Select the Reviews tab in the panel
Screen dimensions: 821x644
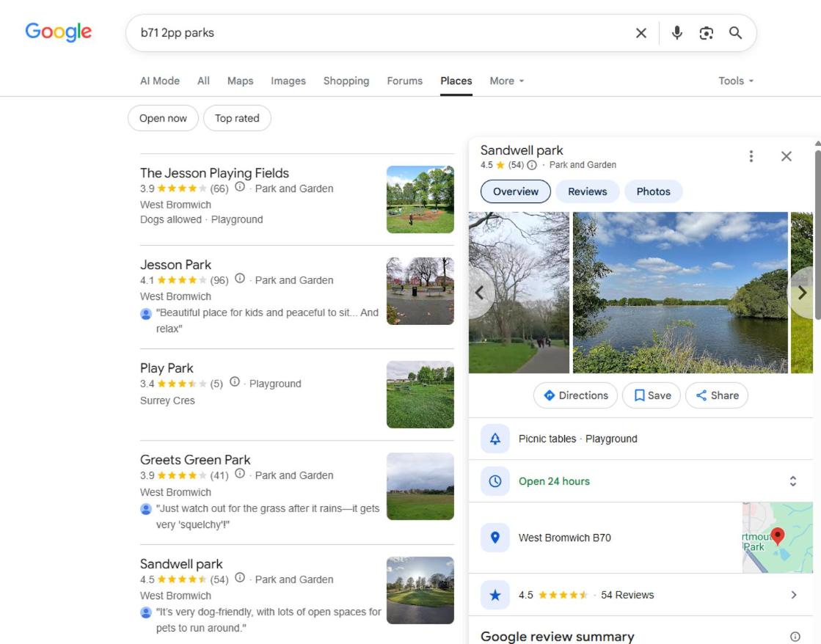pyautogui.click(x=588, y=191)
